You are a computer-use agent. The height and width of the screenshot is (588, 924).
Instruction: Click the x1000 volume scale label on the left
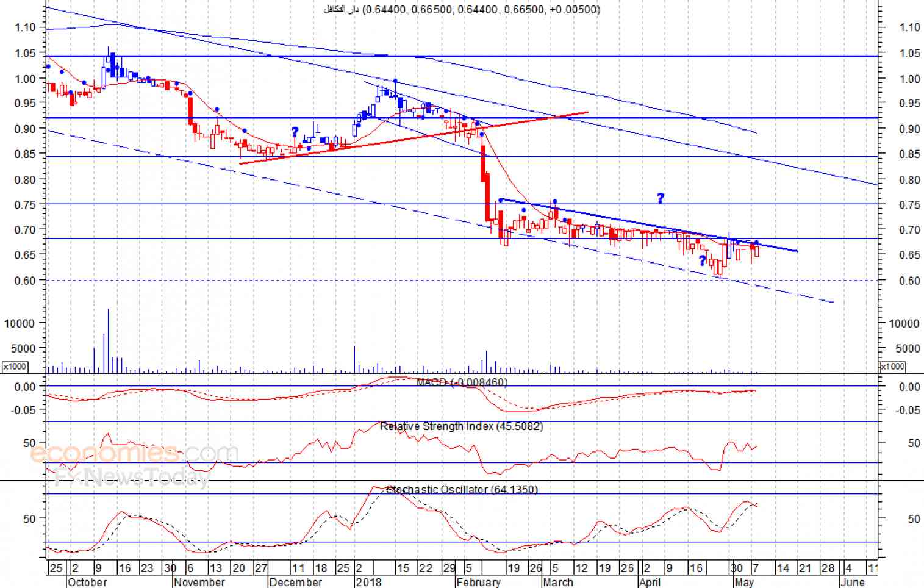(14, 366)
